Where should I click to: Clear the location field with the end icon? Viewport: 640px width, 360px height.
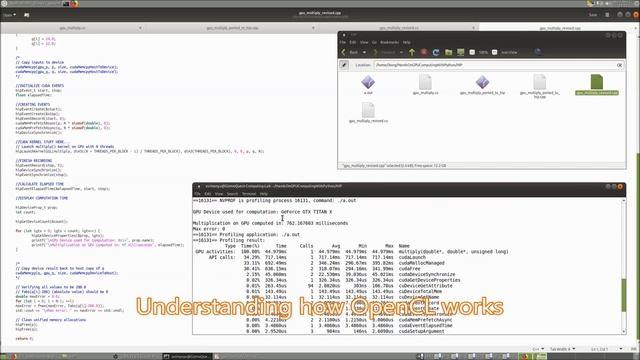[x=619, y=65]
